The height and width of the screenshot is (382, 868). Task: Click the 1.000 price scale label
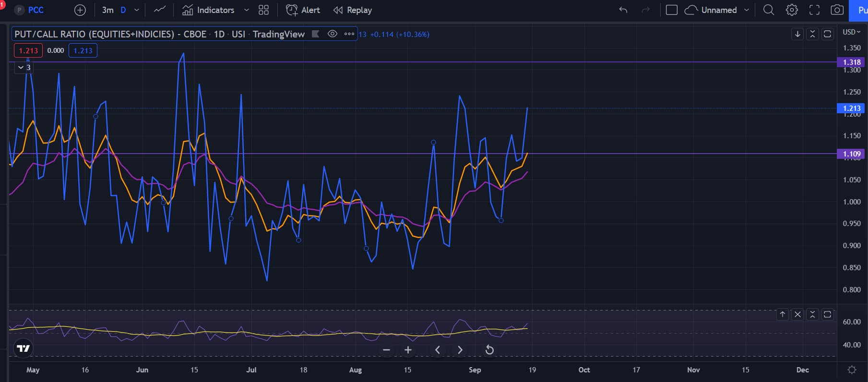[x=852, y=202]
